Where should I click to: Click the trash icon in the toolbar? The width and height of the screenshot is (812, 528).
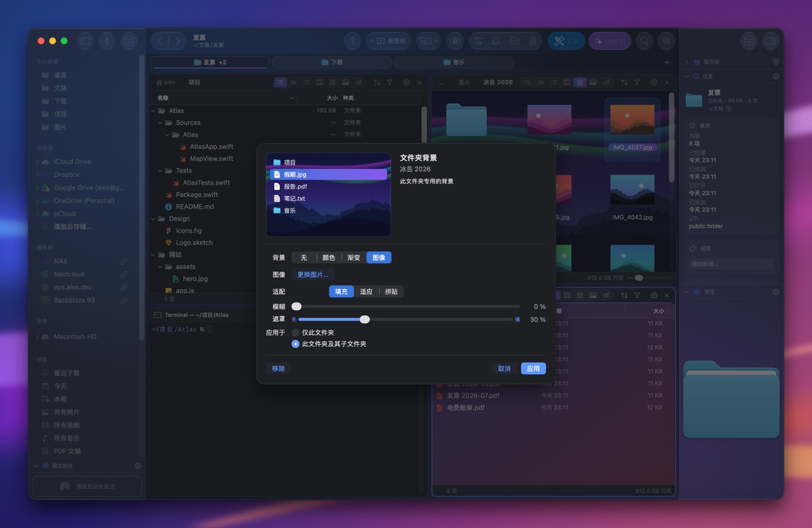coord(533,41)
